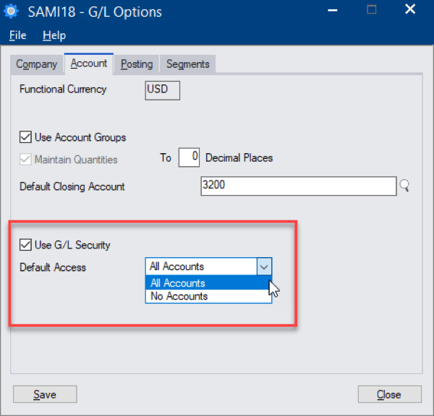
Task: Click the Default Access label
Action: 53,267
